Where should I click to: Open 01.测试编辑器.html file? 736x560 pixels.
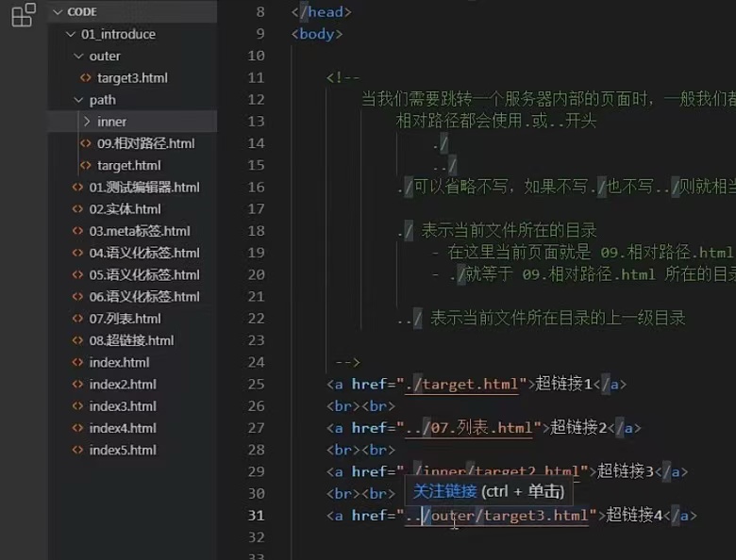pos(144,188)
